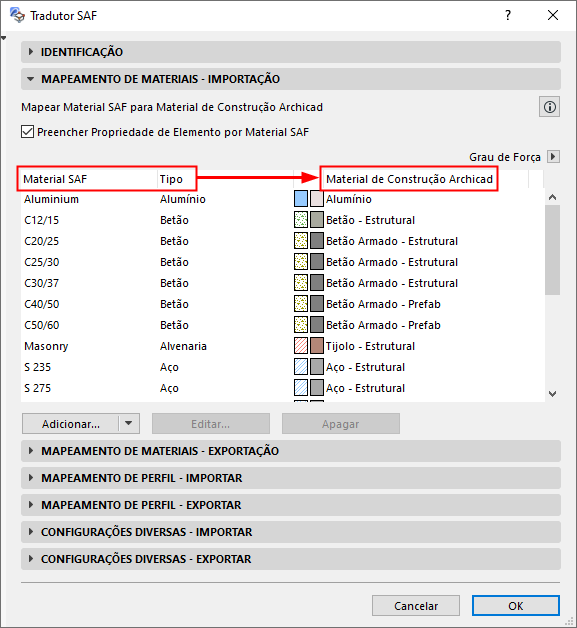This screenshot has width=577, height=628.
Task: Toggle Preencher Propriedade de Elemento por Material SAF
Action: tap(27, 132)
